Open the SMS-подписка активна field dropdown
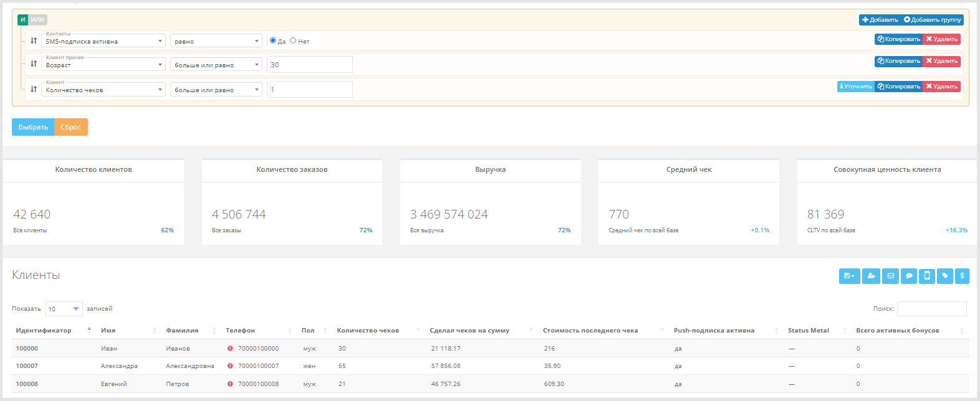The image size is (980, 401). point(103,41)
